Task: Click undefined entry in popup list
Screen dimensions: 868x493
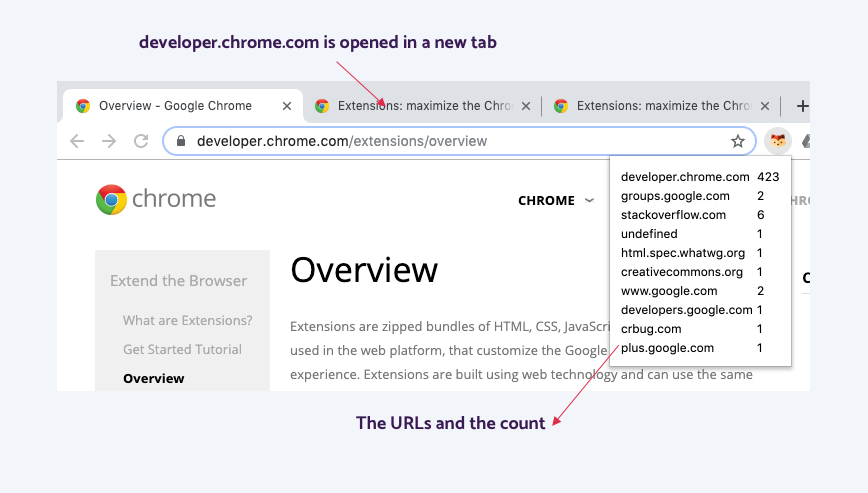Action: [x=649, y=233]
